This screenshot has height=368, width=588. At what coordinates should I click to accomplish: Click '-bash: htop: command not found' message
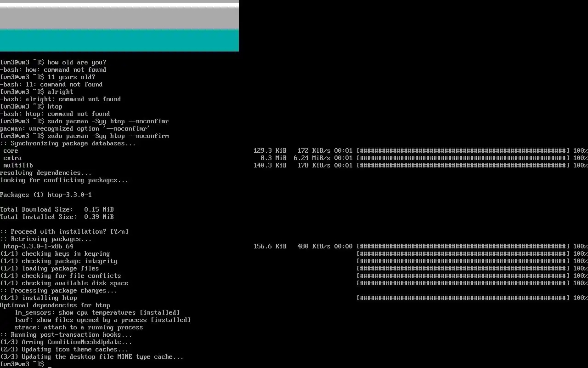click(55, 114)
